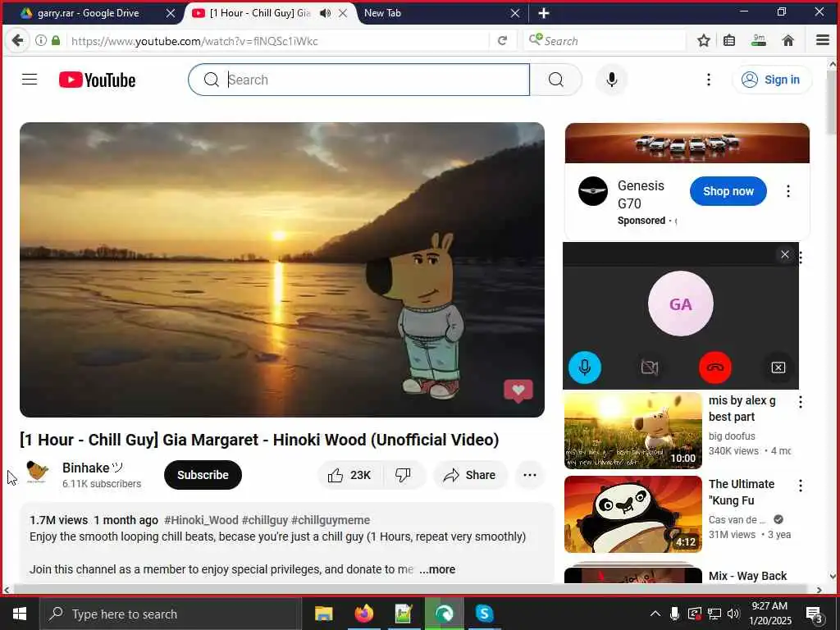Open the Windows Start menu
The height and width of the screenshot is (630, 840).
pos(20,614)
